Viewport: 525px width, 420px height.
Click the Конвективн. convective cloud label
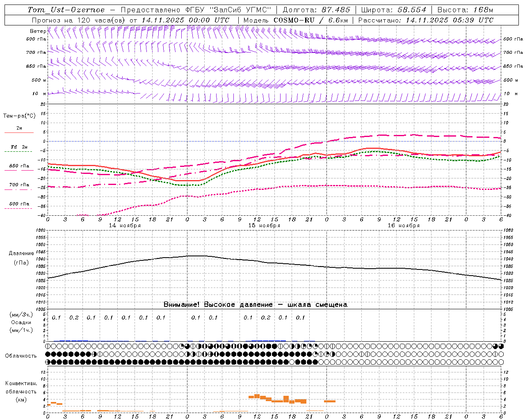click(21, 383)
